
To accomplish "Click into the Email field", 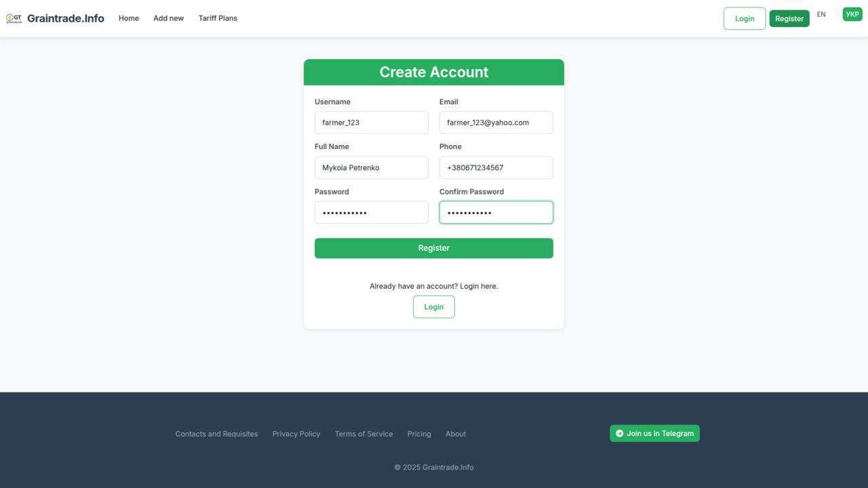I will (x=496, y=123).
